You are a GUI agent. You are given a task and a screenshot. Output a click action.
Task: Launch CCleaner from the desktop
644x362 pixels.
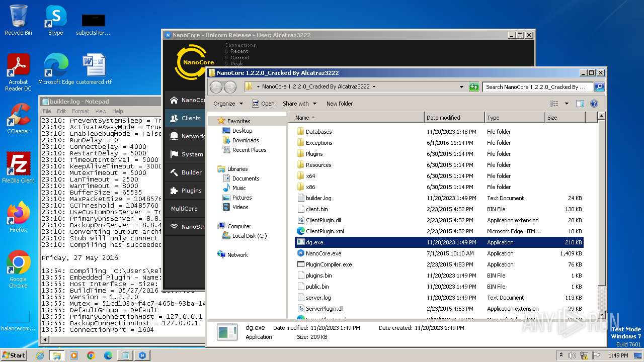(18, 118)
